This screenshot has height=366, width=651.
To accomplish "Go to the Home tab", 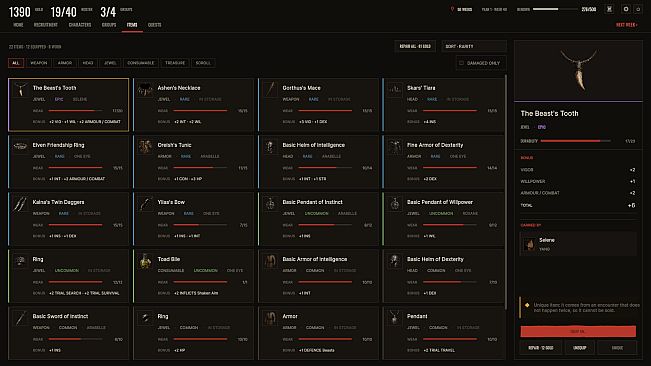I will 18,25.
